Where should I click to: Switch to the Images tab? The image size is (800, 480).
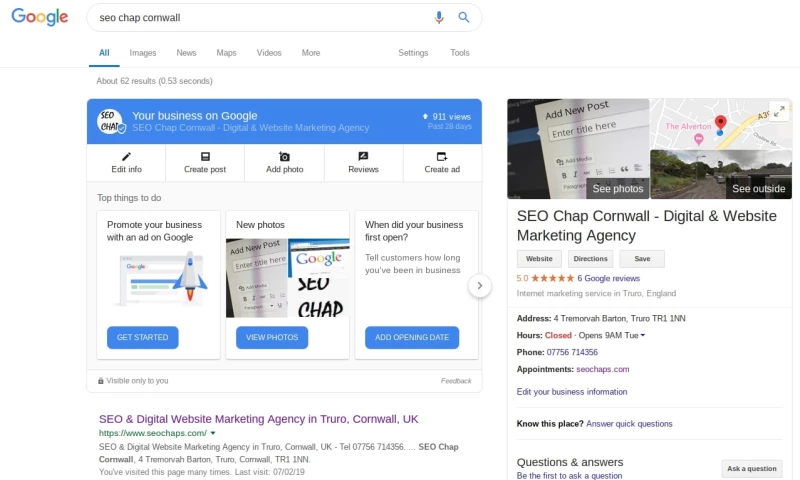pyautogui.click(x=143, y=53)
